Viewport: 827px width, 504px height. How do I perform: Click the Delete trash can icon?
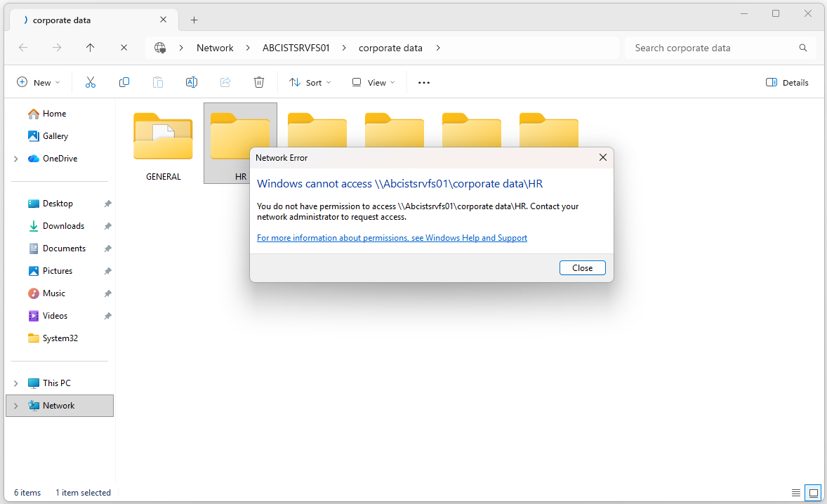click(259, 82)
